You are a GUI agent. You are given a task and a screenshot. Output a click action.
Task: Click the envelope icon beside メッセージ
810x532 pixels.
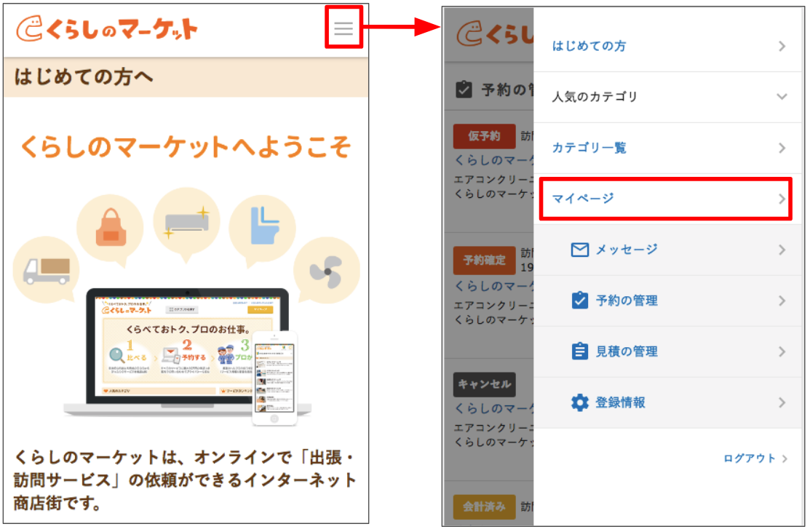[x=579, y=250]
